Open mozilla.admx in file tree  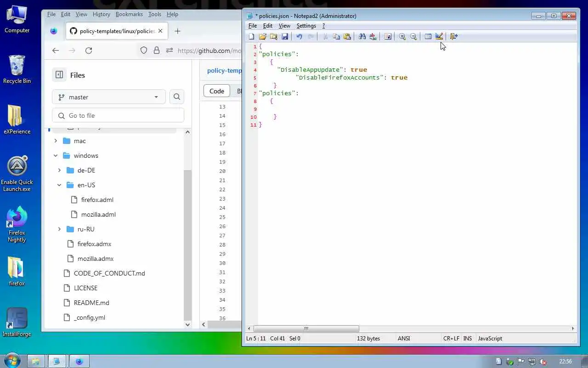(x=96, y=259)
